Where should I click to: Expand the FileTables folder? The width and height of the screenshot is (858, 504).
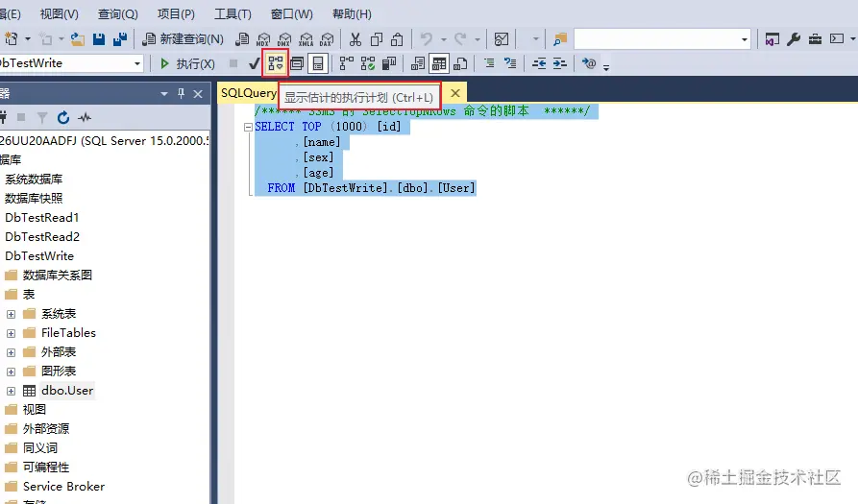coord(11,333)
